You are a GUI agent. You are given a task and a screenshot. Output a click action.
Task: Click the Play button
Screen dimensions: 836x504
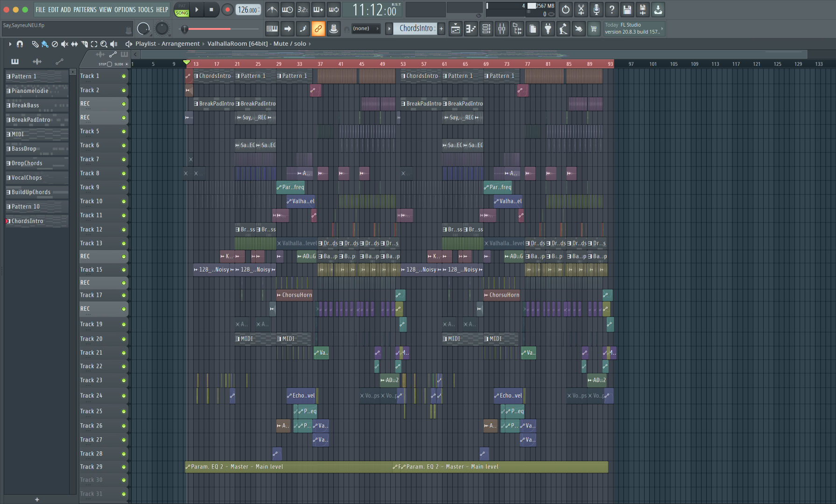tap(197, 9)
